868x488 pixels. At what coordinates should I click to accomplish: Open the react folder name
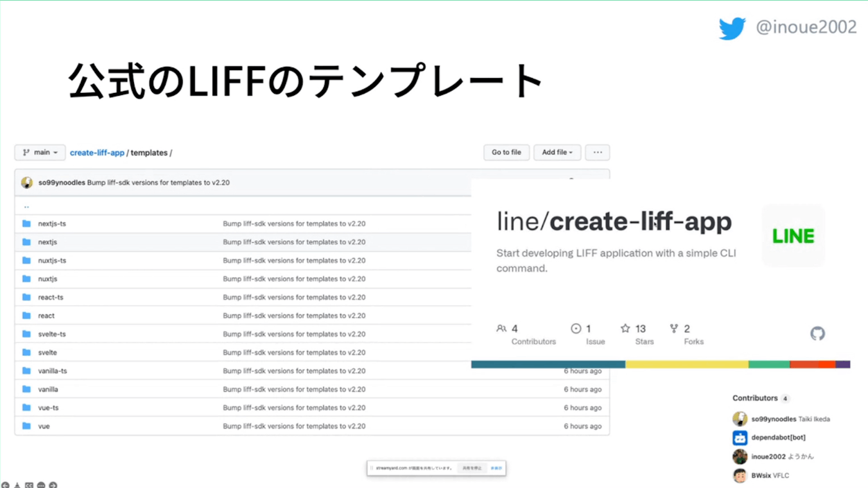[x=46, y=316]
